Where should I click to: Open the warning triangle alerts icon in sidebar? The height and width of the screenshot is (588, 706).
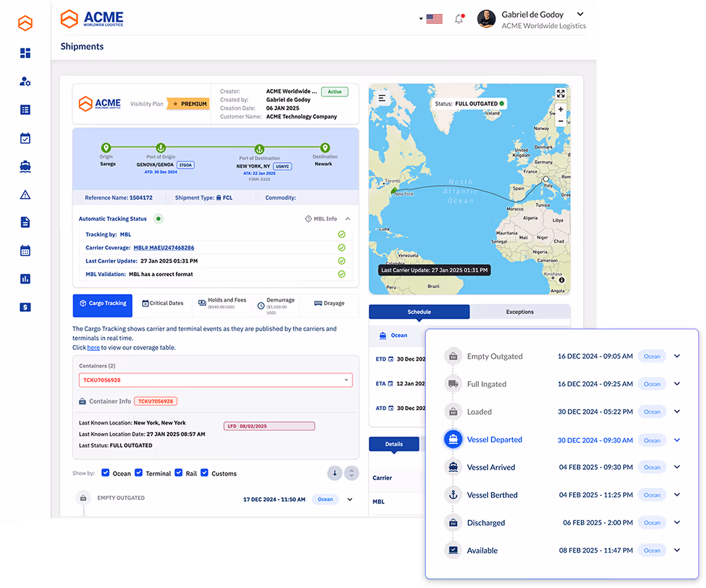(x=25, y=195)
